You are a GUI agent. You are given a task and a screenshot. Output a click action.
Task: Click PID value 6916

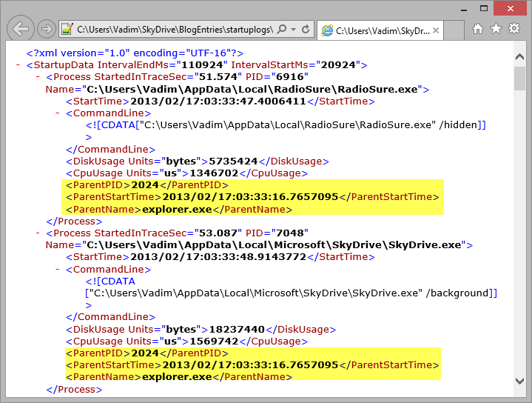(290, 77)
